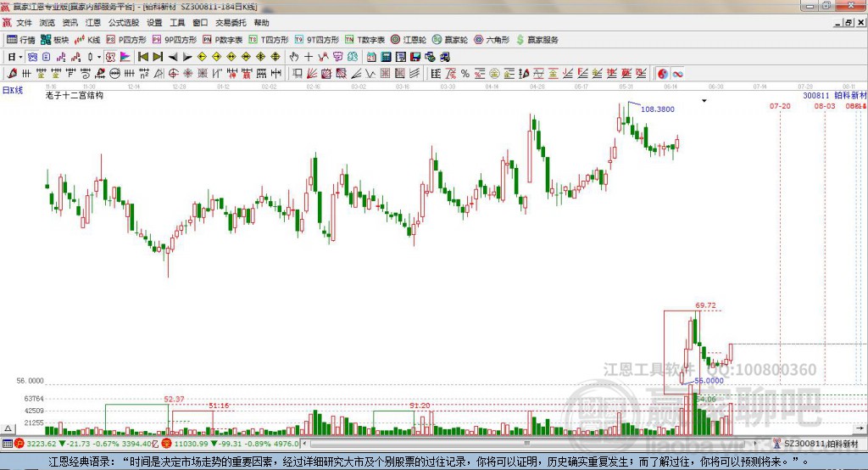
Task: Select the percent % retracement tool
Action: click(465, 73)
